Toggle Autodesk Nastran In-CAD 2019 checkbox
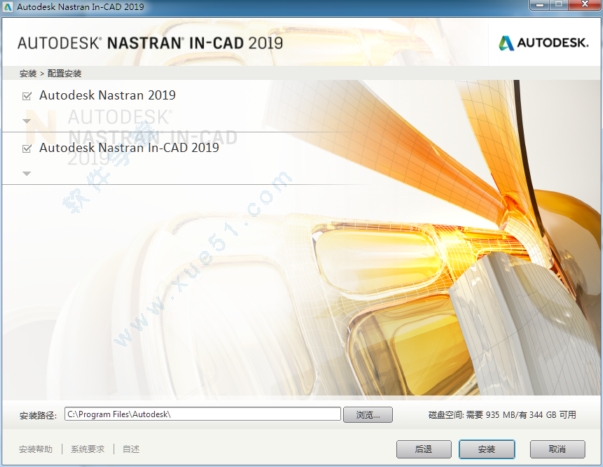Image resolution: width=603 pixels, height=467 pixels. coord(27,148)
